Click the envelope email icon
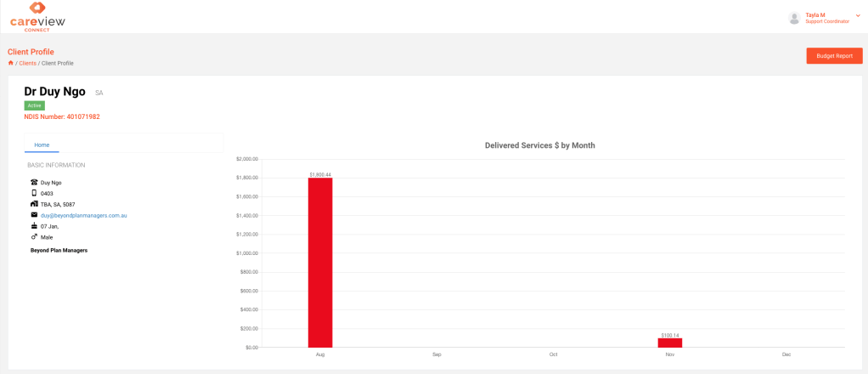Viewport: 868px width, 374px height. (34, 215)
